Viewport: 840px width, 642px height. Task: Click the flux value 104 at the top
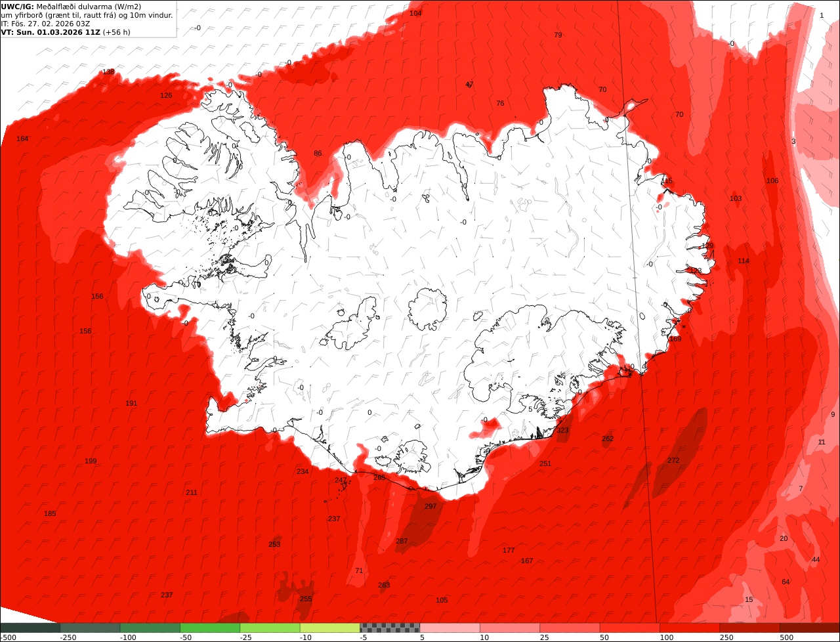point(415,13)
